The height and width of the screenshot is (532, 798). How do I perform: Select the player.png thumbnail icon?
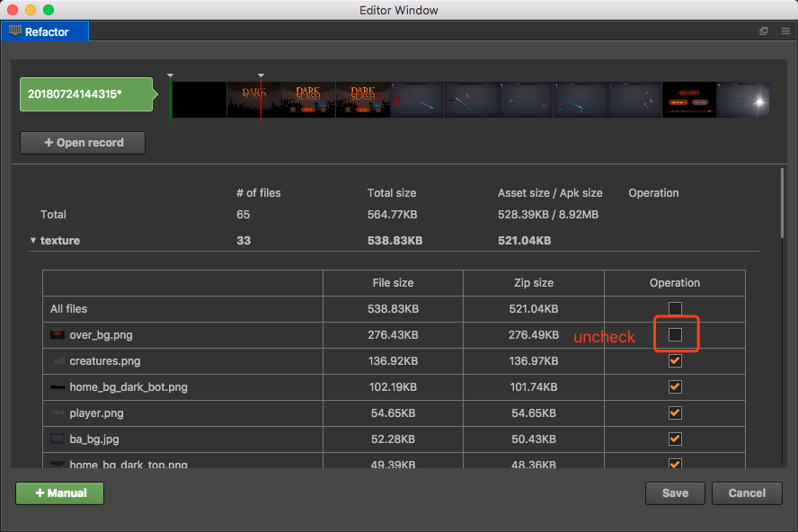coord(57,412)
